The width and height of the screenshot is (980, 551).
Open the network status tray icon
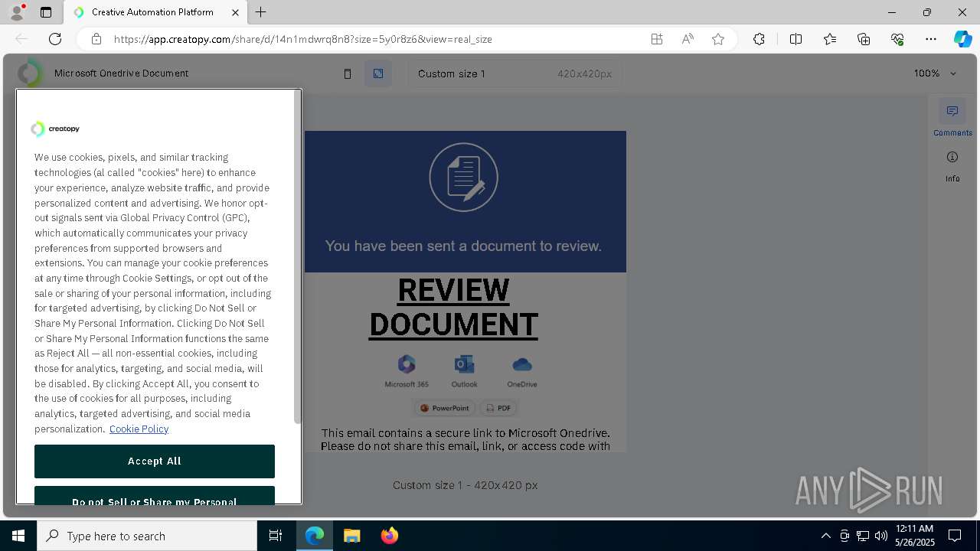pos(863,536)
